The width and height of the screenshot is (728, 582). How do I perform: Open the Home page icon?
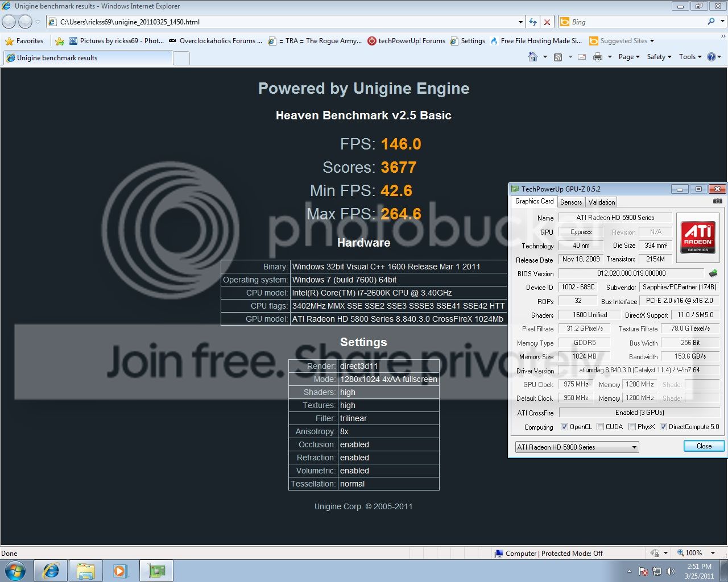[x=533, y=57]
